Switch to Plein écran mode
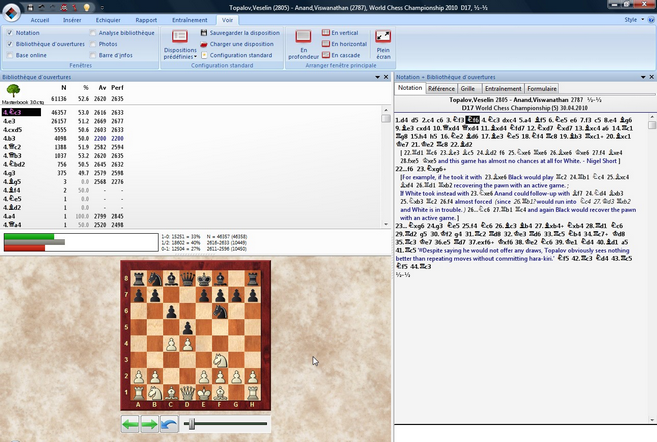Viewport: 657px width, 442px height. pos(383,44)
